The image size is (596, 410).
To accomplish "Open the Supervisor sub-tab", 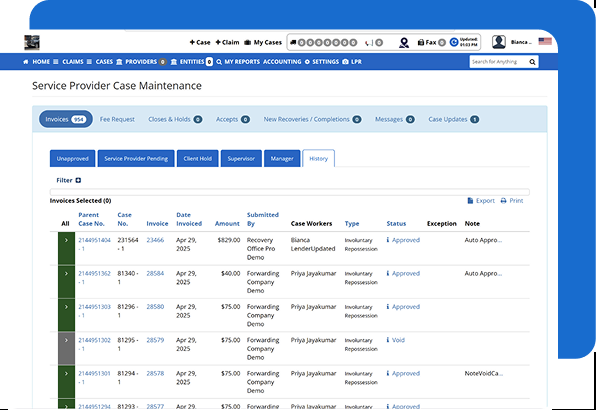I will (x=241, y=158).
